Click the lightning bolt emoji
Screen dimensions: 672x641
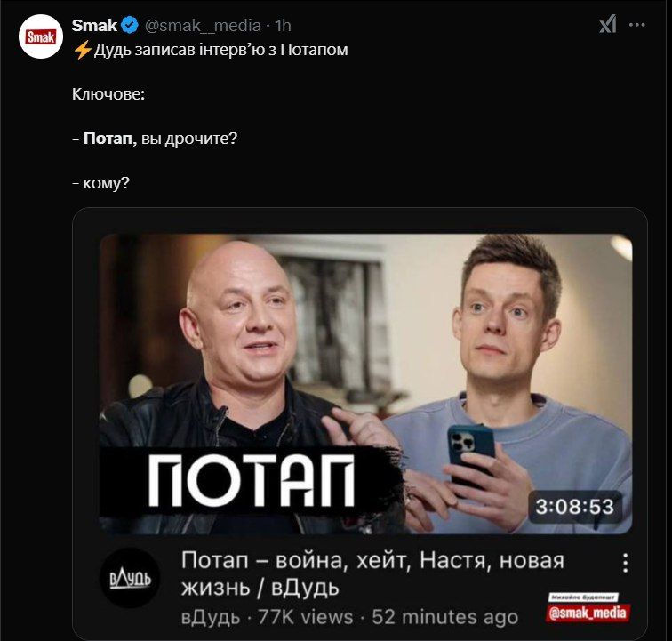click(83, 50)
